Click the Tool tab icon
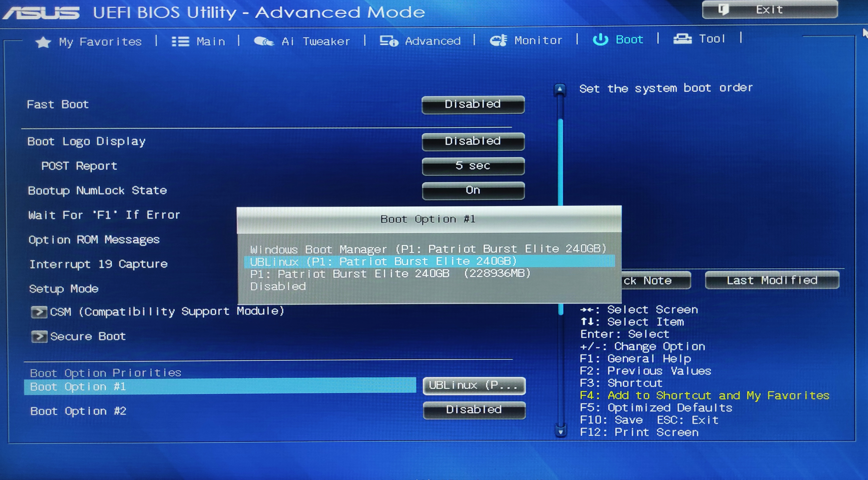Screen dimensions: 868x480 coord(682,39)
